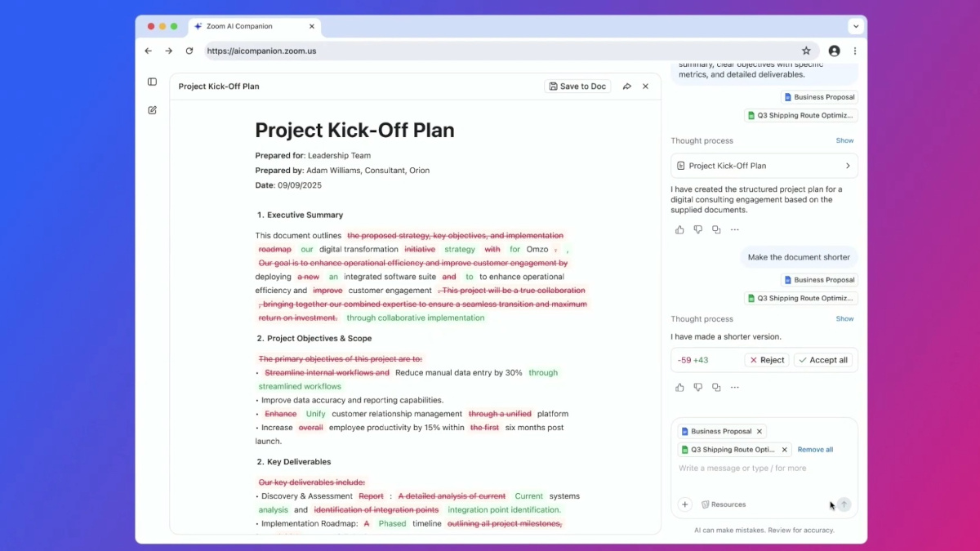
Task: Click the plus add button in message box
Action: tap(685, 504)
